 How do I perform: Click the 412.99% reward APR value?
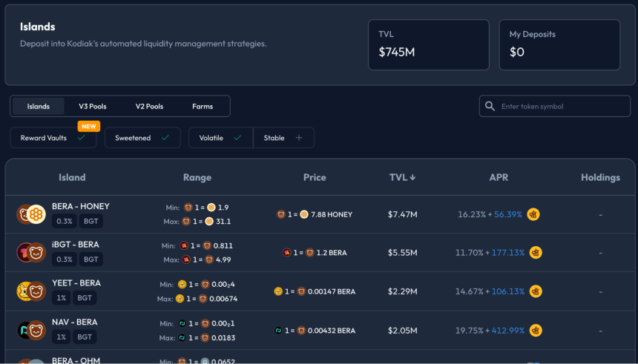(507, 330)
